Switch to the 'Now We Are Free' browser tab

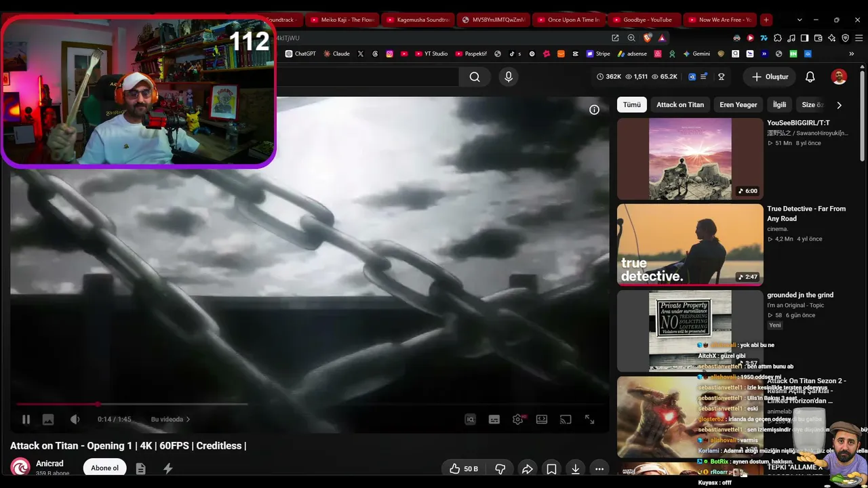[x=719, y=20]
